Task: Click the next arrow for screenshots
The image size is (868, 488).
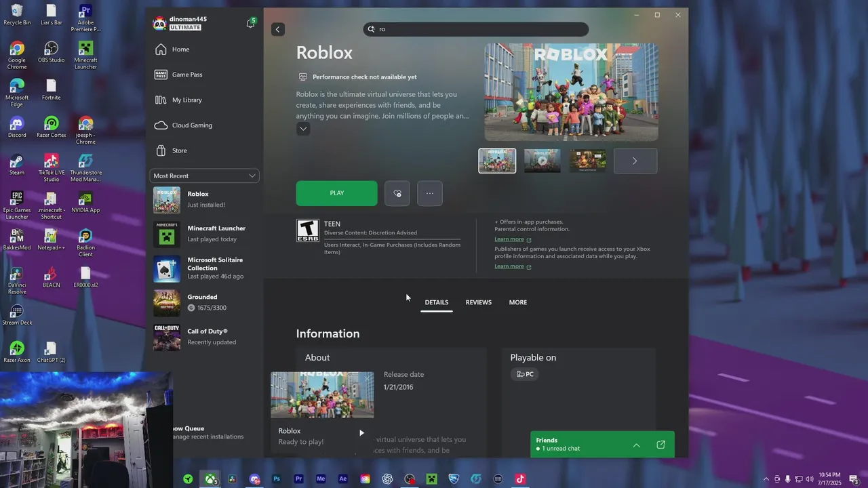Action: point(635,161)
